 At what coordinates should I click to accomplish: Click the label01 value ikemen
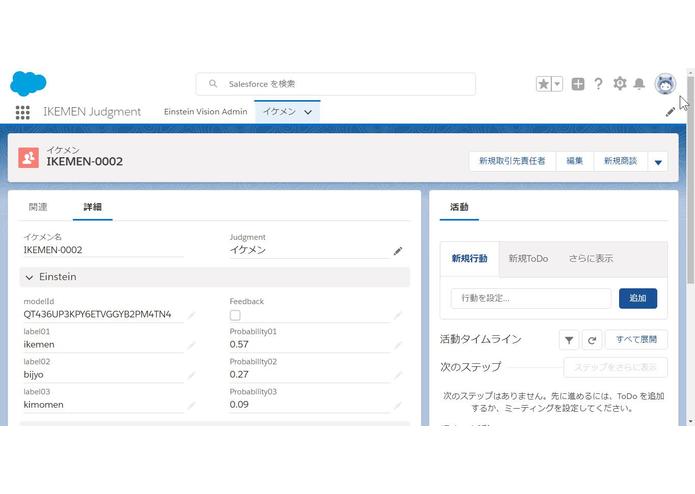[x=39, y=344]
